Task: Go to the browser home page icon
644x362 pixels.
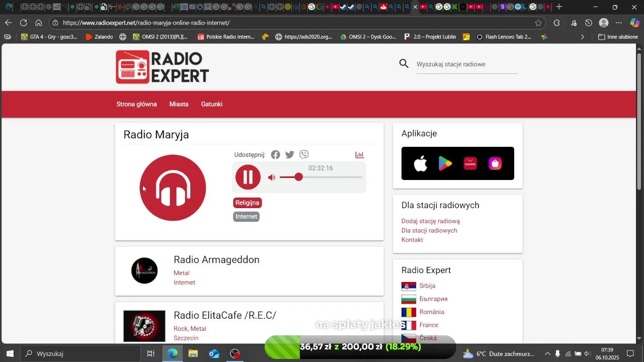Action: [x=39, y=23]
